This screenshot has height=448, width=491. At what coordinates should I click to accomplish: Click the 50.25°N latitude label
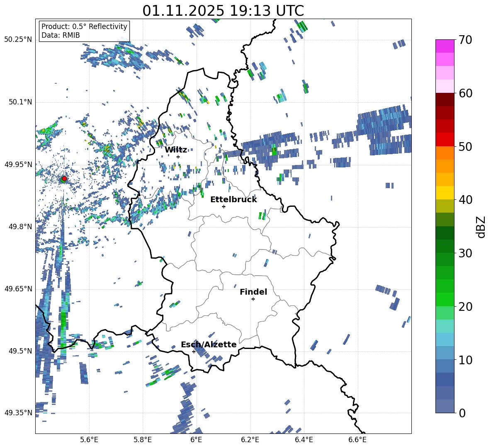(18, 40)
